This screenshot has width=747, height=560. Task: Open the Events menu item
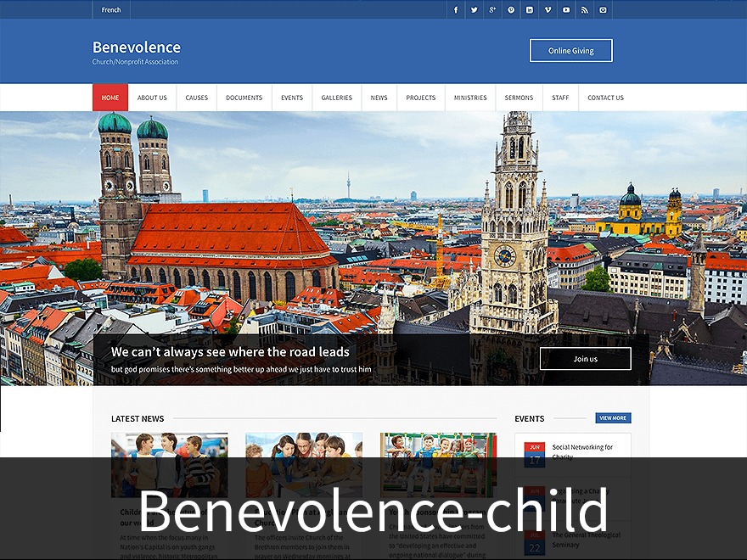(292, 97)
